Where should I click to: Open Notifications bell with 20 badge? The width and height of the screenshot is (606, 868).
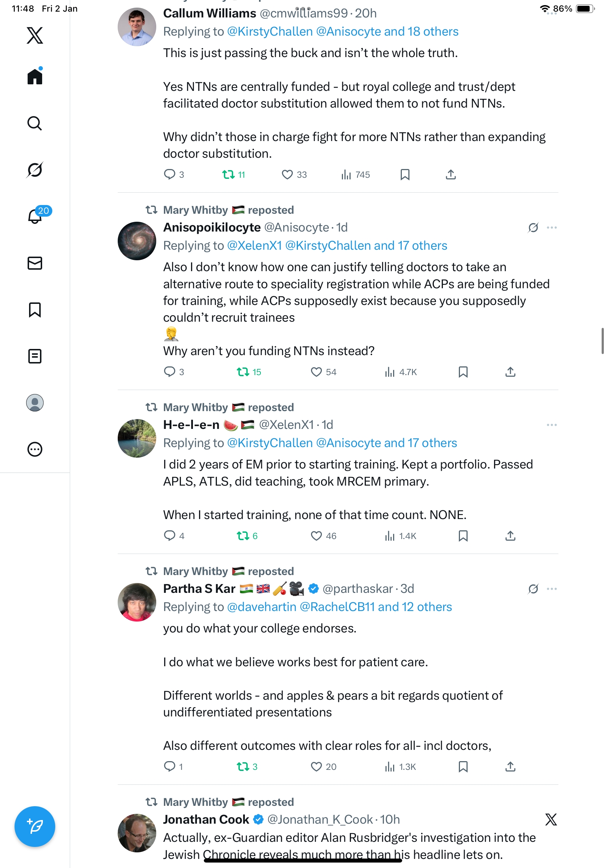(x=35, y=216)
